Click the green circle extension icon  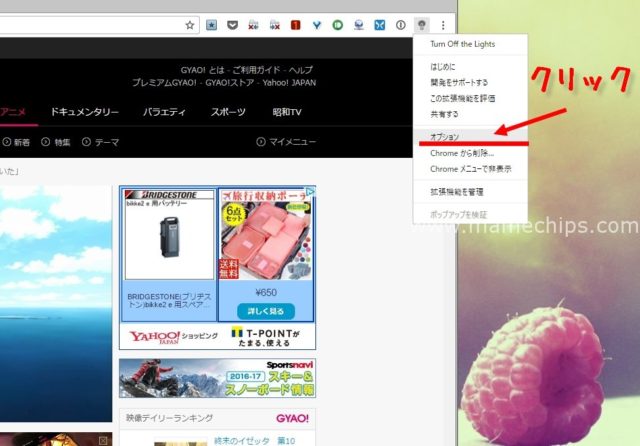pyautogui.click(x=338, y=23)
